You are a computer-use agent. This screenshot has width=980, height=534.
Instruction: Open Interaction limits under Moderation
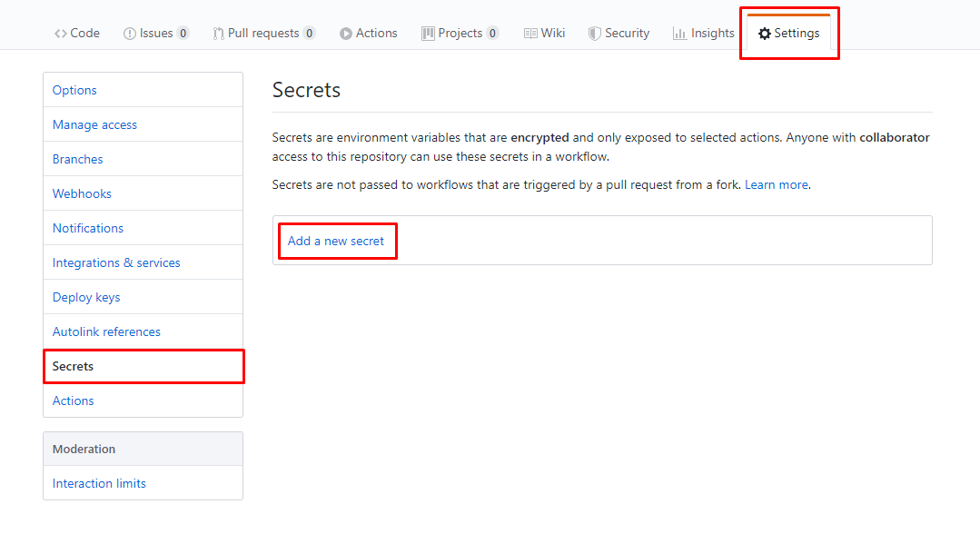(x=99, y=483)
